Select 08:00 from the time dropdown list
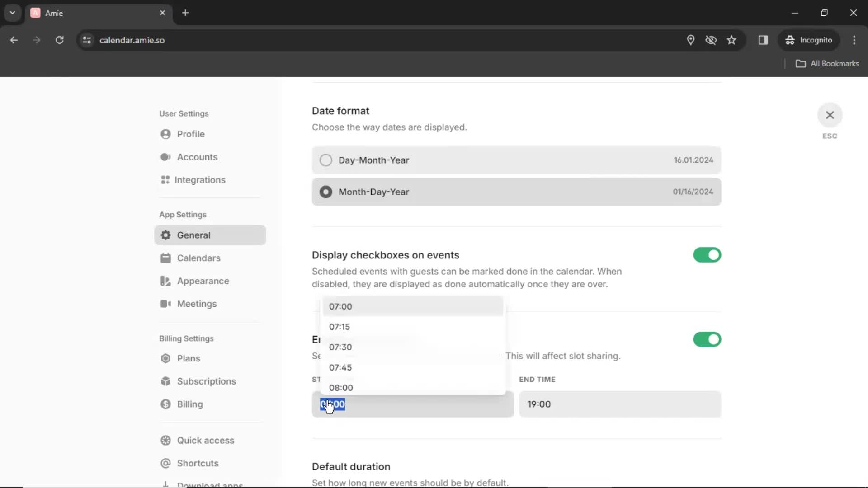868x488 pixels. [x=340, y=387]
